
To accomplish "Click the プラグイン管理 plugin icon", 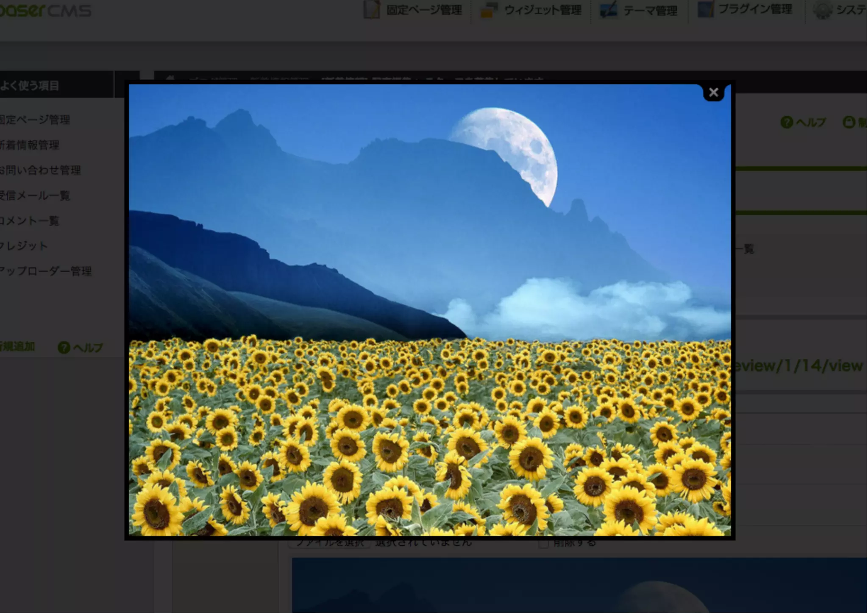I will pyautogui.click(x=706, y=9).
